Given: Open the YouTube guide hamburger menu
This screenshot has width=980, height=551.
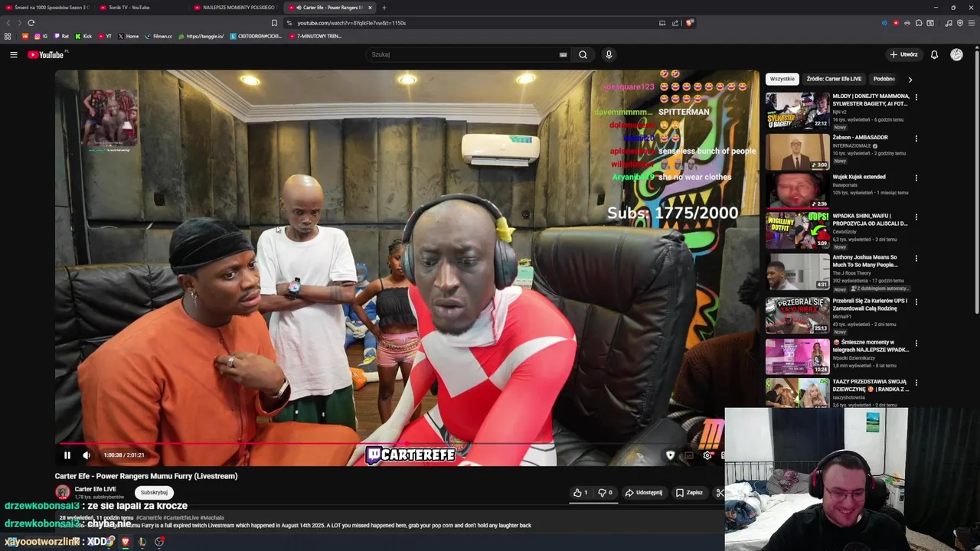Looking at the screenshot, I should pos(13,54).
